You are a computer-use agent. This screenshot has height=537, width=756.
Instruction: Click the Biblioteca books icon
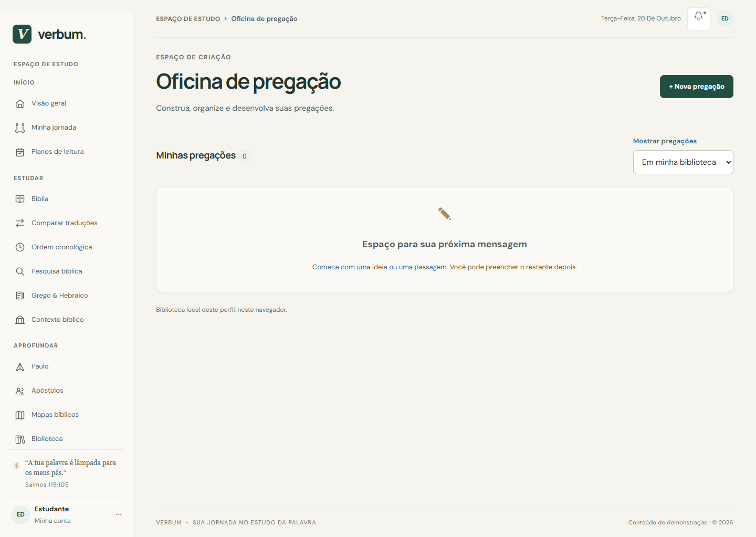(20, 439)
